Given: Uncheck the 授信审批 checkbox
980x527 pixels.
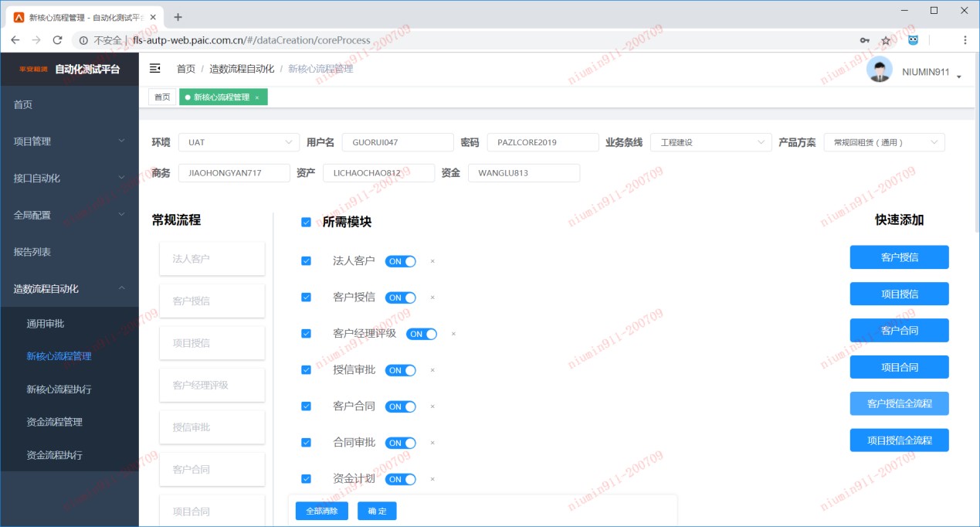Looking at the screenshot, I should tap(306, 370).
